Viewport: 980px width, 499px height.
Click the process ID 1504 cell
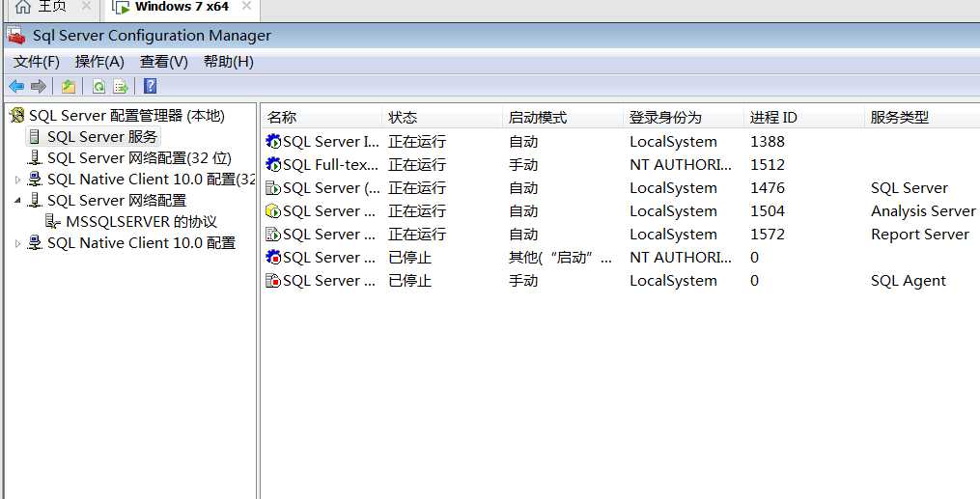(768, 211)
